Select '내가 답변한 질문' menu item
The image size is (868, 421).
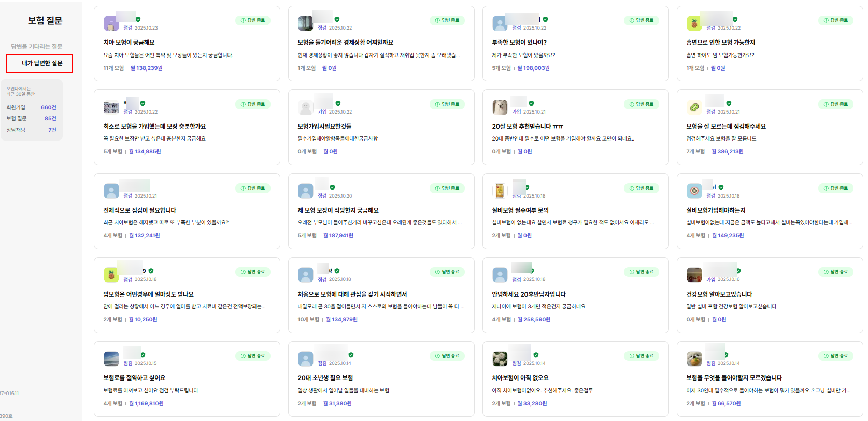click(x=39, y=64)
